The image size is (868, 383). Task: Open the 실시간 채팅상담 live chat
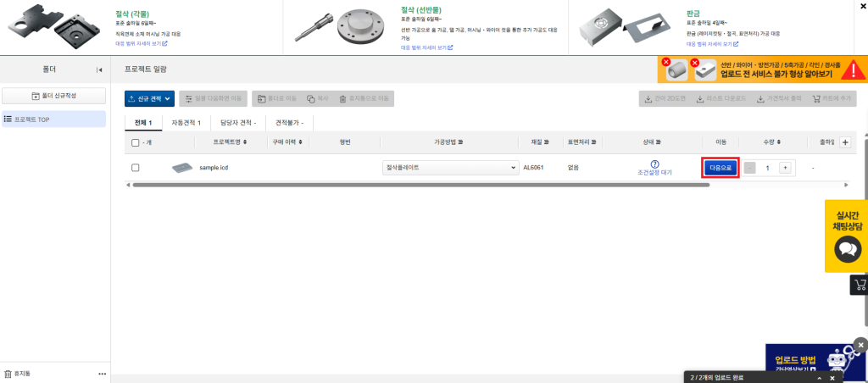pyautogui.click(x=848, y=236)
